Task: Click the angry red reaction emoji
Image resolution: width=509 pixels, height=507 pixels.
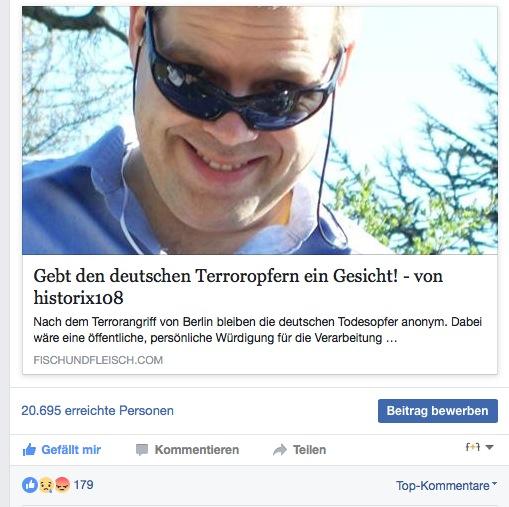Action: click(62, 485)
